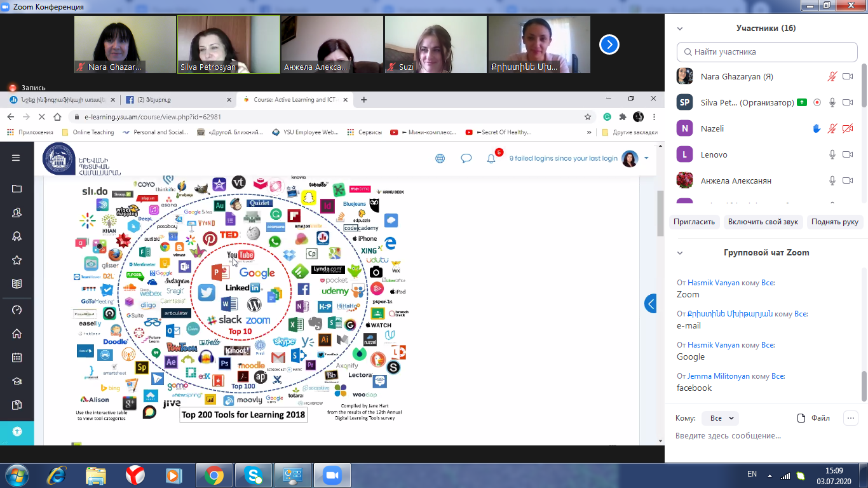Click the Grammarly extension icon in Chrome
868x488 pixels.
(607, 117)
